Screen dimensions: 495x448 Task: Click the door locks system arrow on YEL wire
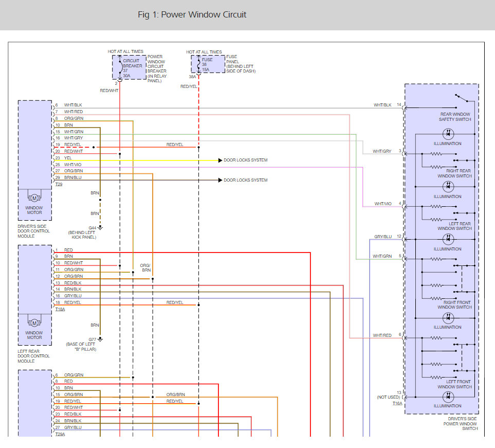coord(221,160)
